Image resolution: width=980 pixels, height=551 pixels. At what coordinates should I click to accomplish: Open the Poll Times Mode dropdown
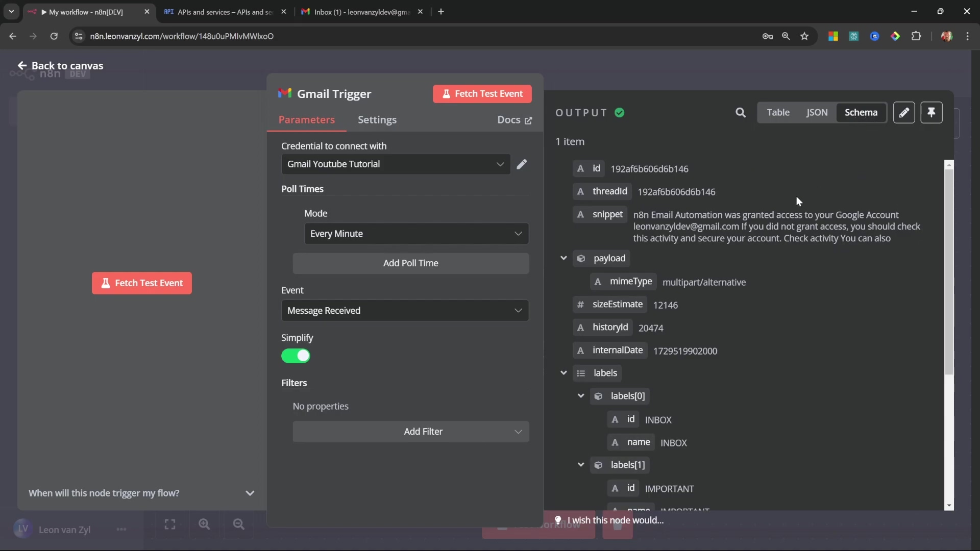tap(416, 234)
